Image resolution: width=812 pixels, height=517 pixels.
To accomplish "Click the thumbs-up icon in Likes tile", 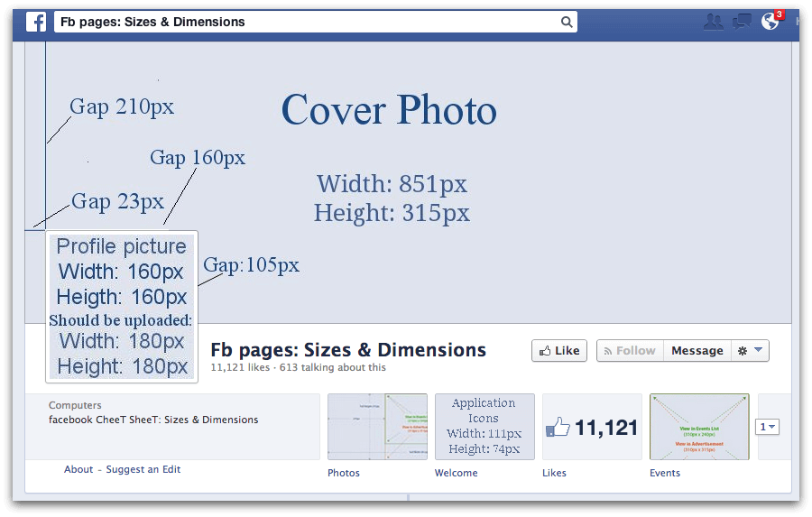I will click(558, 428).
